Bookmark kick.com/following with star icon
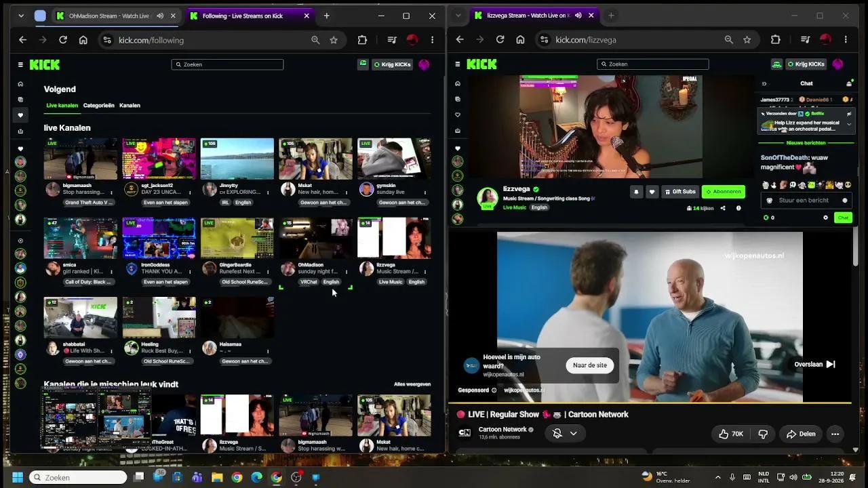Screen dimensions: 868x488 tap(334, 40)
